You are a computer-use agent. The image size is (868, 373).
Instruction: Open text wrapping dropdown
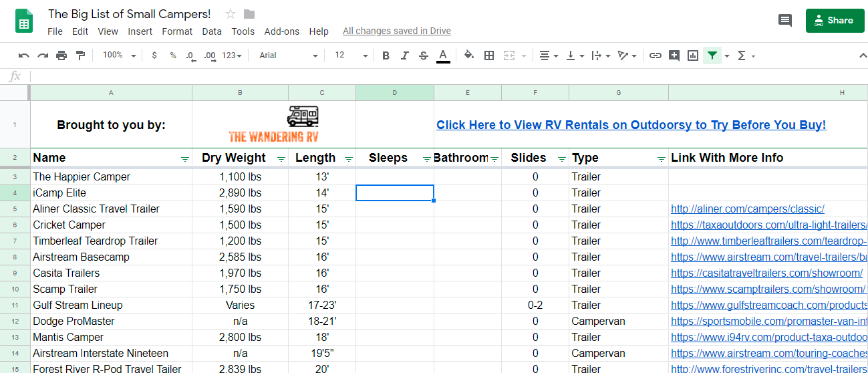click(x=601, y=55)
